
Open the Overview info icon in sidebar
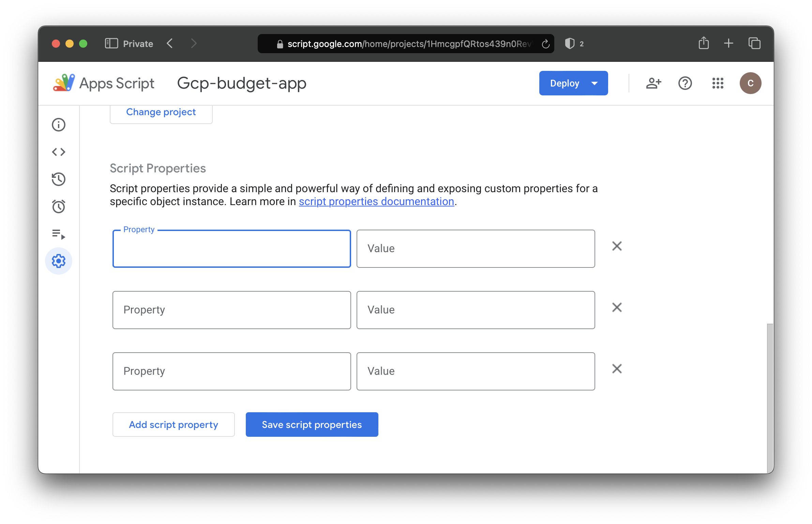[x=59, y=125]
